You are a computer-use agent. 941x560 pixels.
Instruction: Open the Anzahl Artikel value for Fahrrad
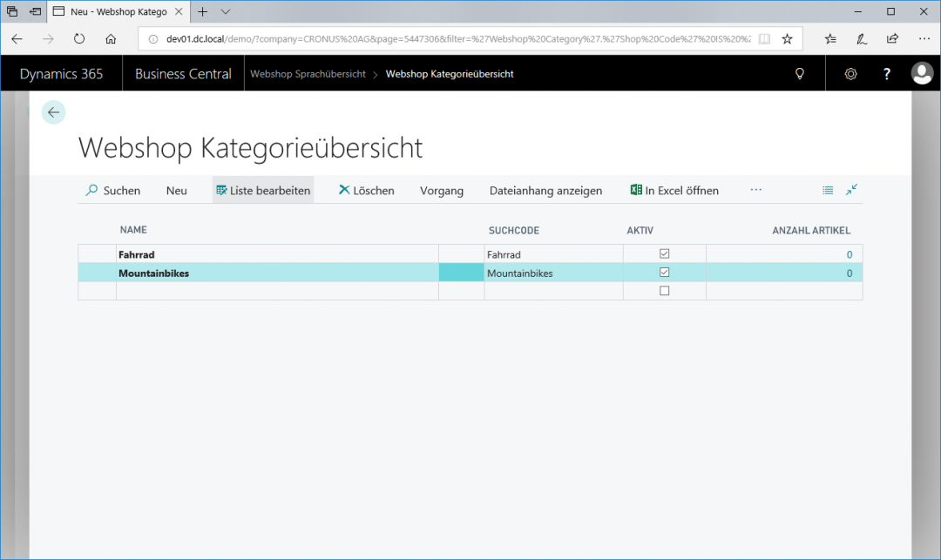[x=850, y=255]
